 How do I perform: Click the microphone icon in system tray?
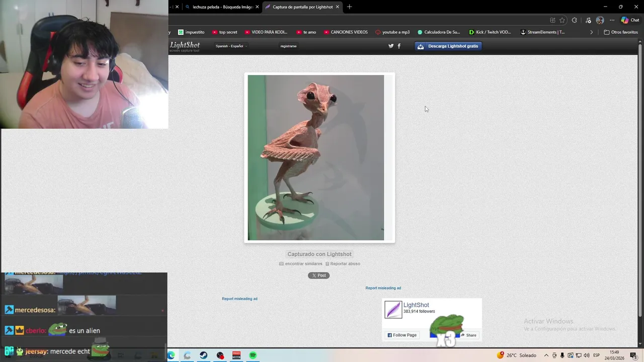tap(562, 355)
